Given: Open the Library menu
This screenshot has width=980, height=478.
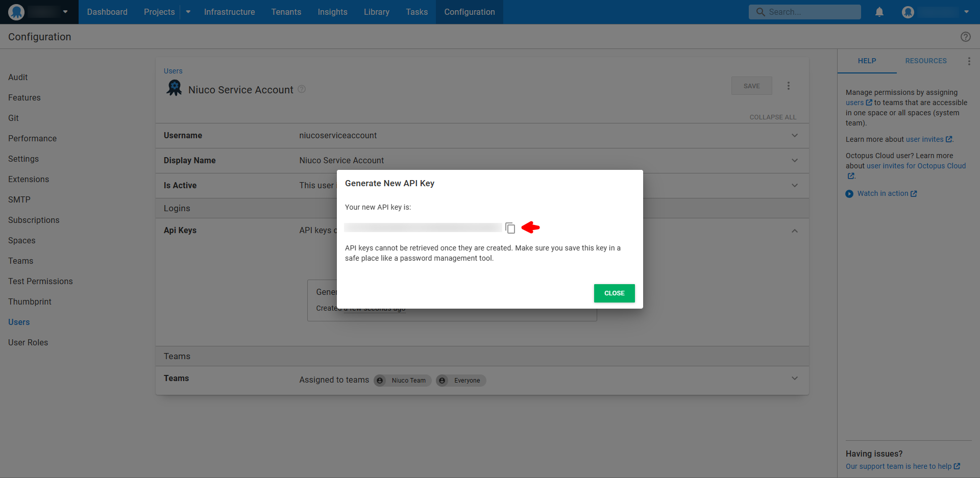Looking at the screenshot, I should (377, 12).
